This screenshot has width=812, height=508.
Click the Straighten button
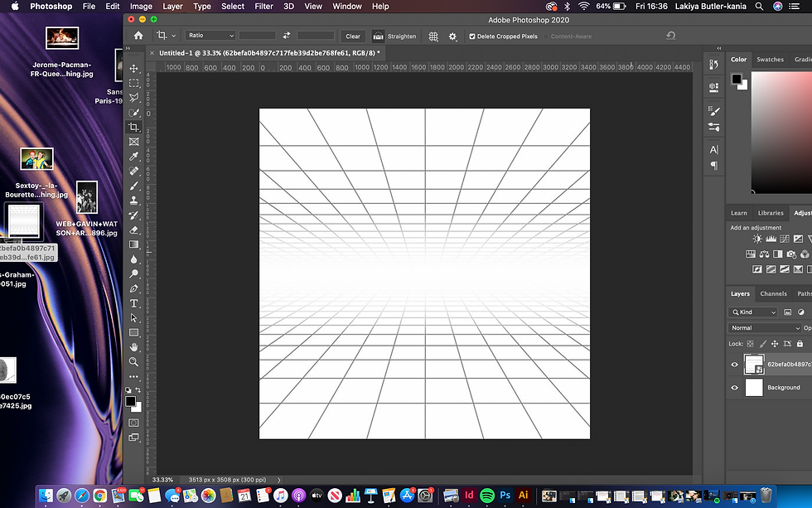(394, 36)
